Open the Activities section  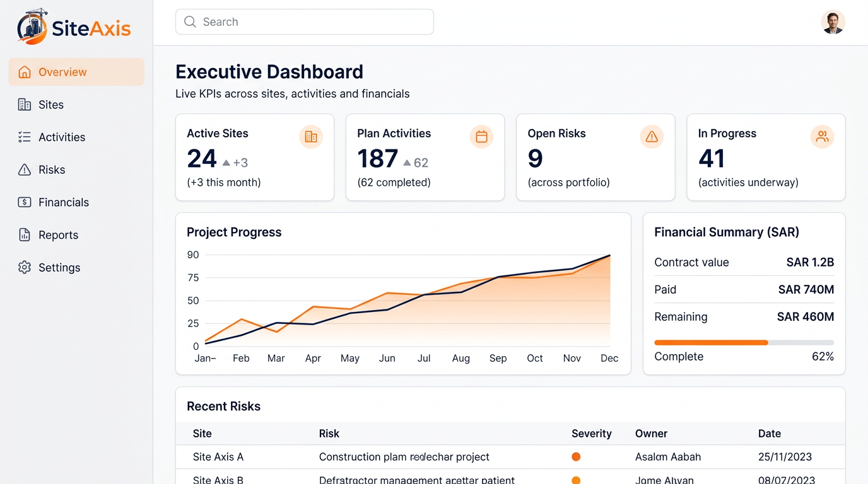point(76,137)
